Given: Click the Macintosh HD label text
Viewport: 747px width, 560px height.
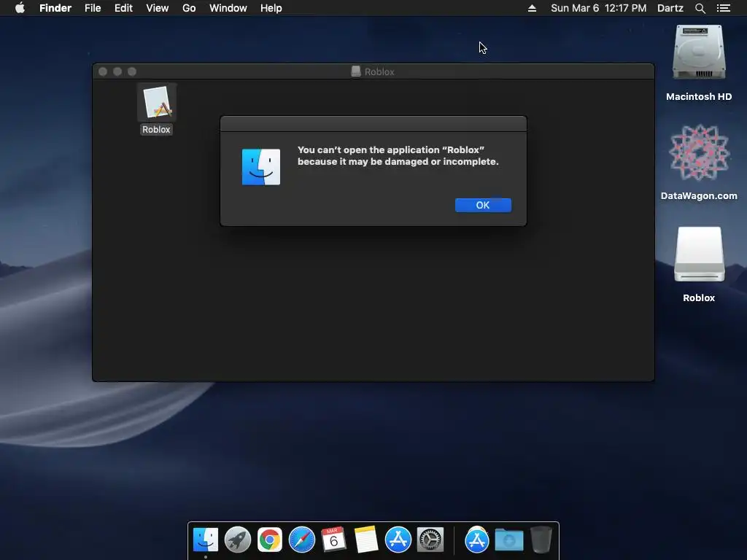Looking at the screenshot, I should pyautogui.click(x=699, y=97).
